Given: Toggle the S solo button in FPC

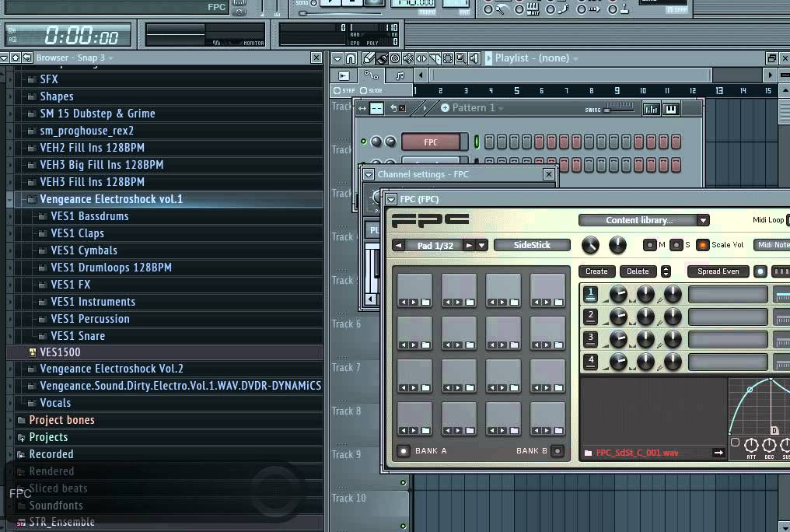Looking at the screenshot, I should coord(676,245).
